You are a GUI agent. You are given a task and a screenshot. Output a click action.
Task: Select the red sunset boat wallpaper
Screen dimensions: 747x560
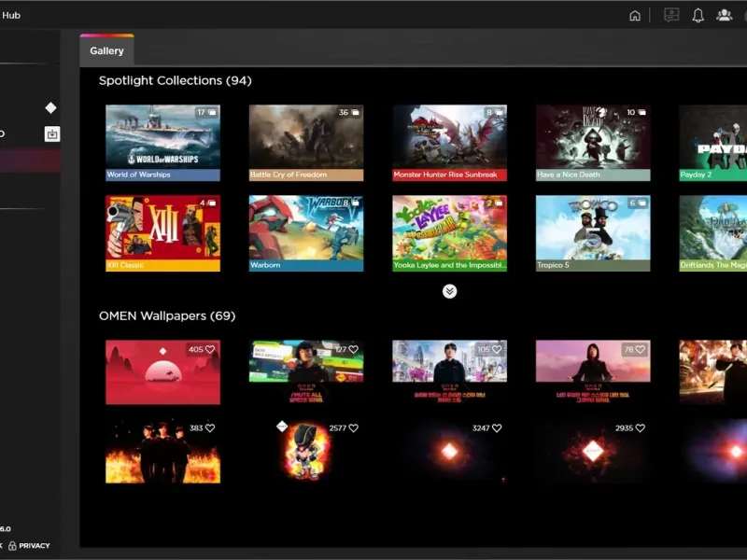162,371
